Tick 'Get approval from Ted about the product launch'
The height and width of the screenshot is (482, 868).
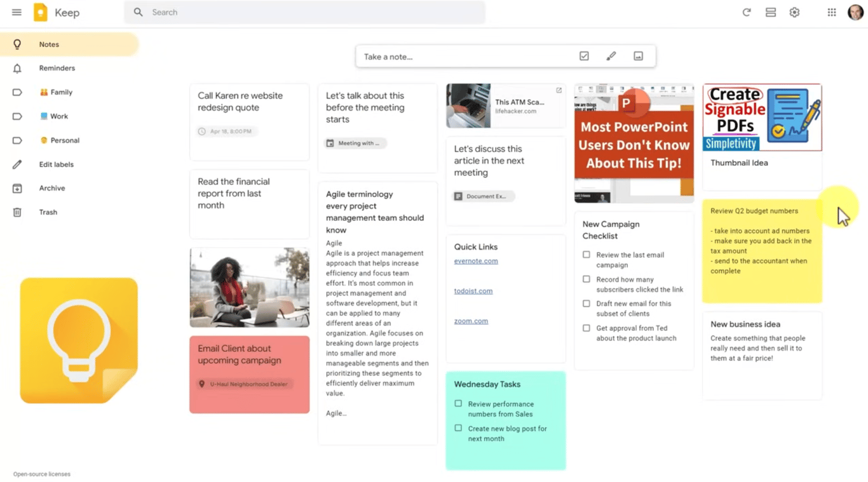coord(585,328)
